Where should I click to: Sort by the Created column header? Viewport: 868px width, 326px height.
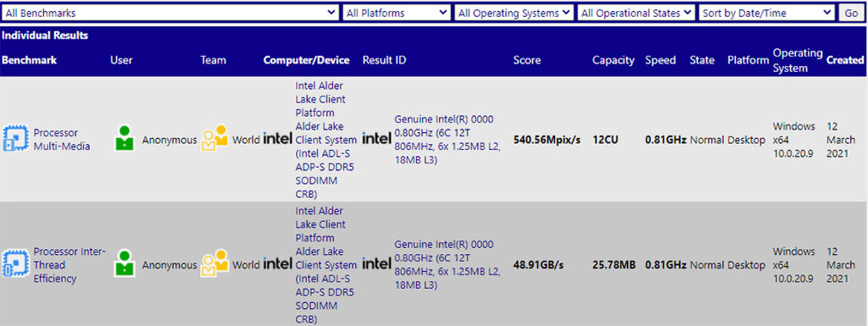(x=845, y=60)
